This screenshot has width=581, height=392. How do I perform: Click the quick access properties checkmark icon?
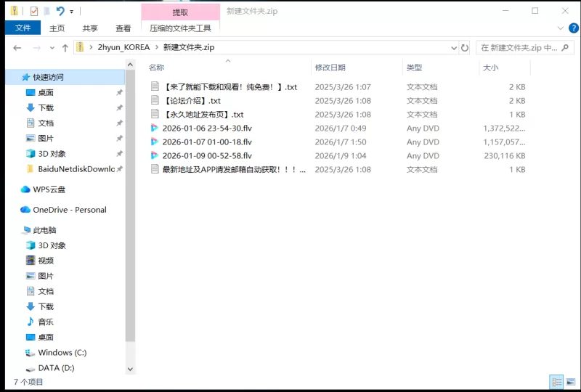34,12
